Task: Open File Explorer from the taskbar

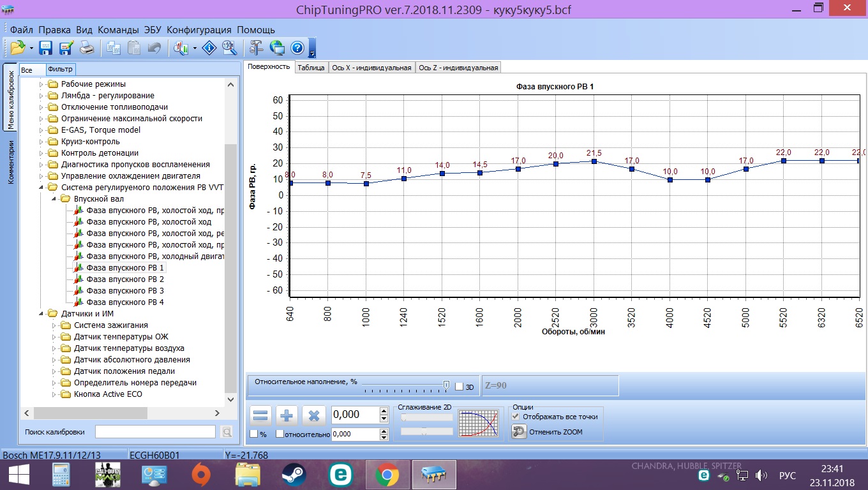Action: [x=248, y=475]
